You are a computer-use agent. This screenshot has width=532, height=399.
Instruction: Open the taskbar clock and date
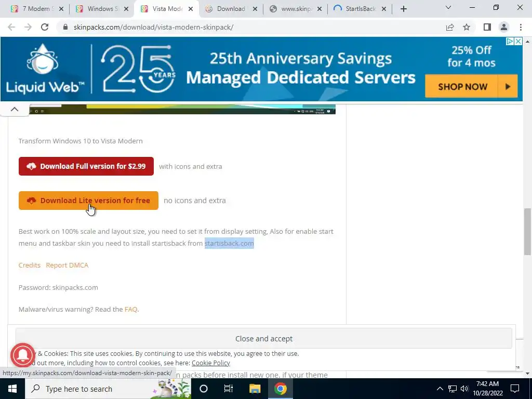(487, 389)
